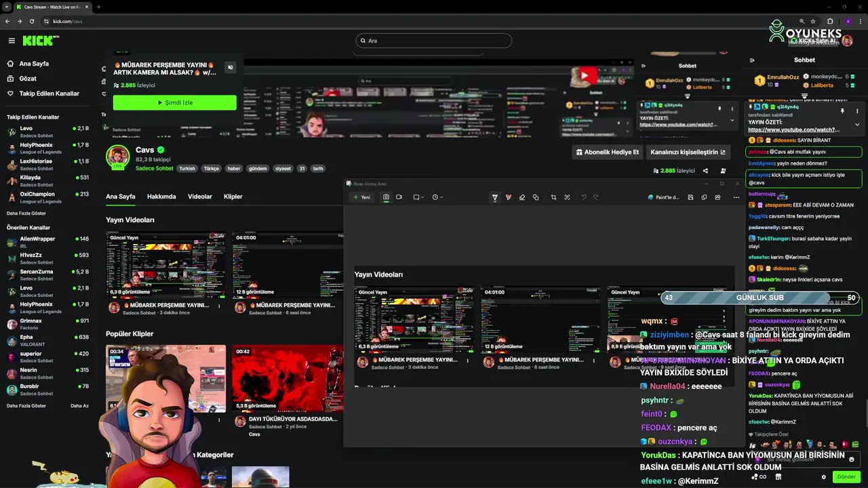The width and height of the screenshot is (868, 488).
Task: Open Kiliayda channel in sidebar
Action: [x=47, y=181]
